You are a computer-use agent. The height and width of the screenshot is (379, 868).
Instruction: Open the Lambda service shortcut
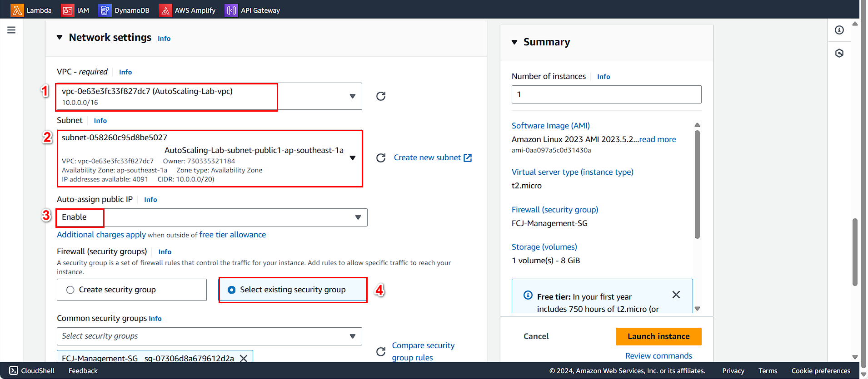[31, 10]
